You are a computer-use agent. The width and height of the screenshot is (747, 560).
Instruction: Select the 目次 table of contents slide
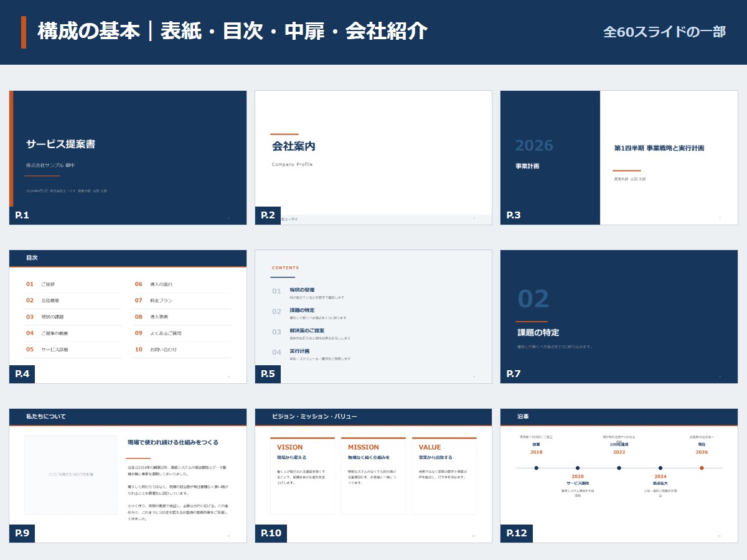coord(128,317)
